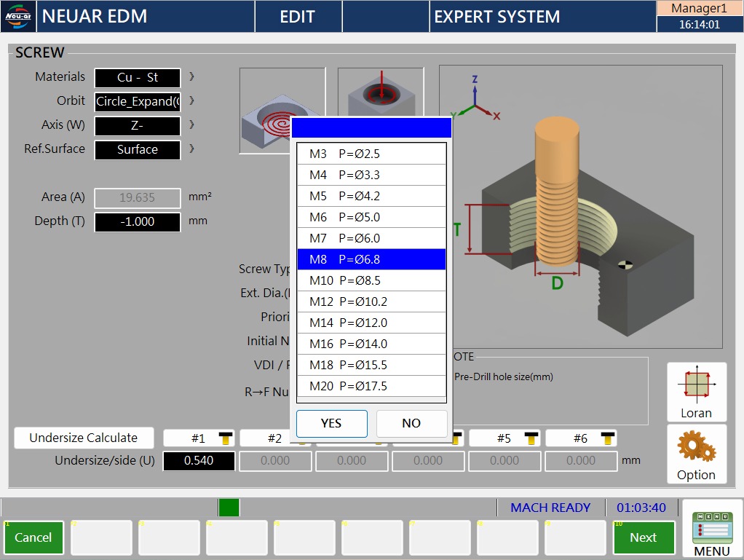Open the Axis Z- field
This screenshot has width=744, height=560.
pyautogui.click(x=138, y=126)
